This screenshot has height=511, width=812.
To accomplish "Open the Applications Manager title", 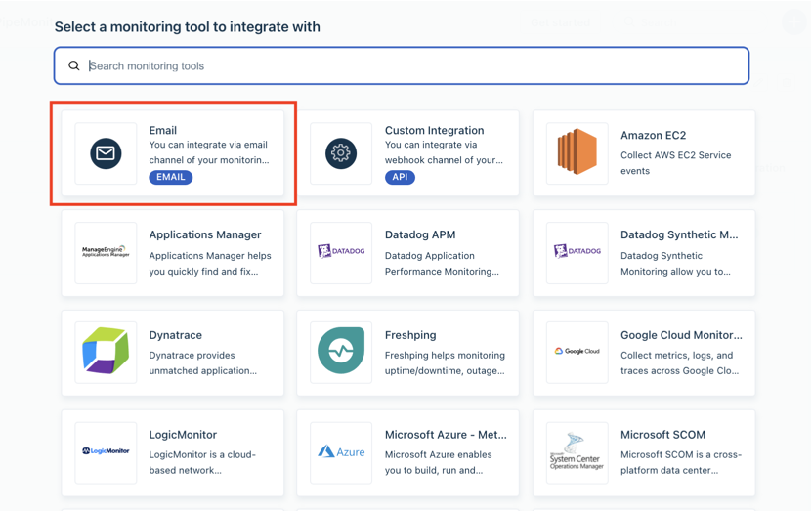I will 205,235.
